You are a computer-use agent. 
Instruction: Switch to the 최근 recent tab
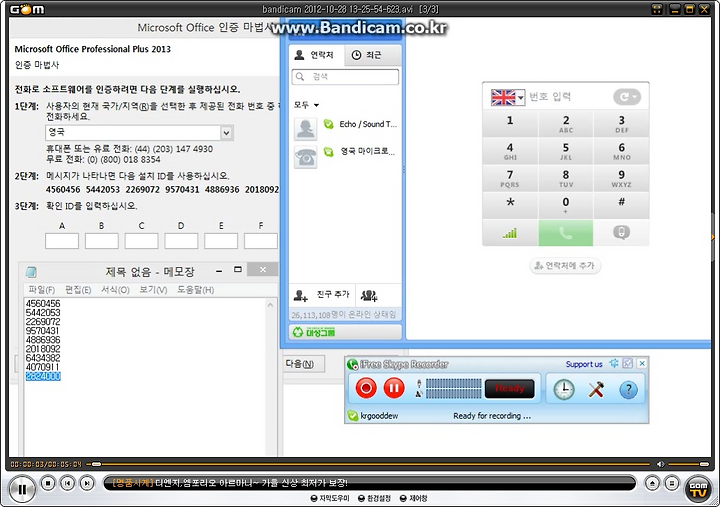(372, 55)
